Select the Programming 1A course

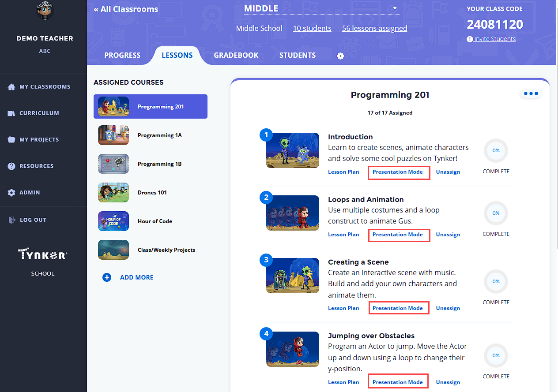tap(151, 135)
